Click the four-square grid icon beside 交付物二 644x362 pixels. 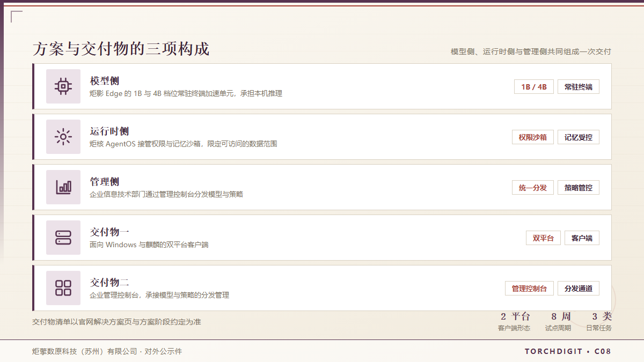pos(63,288)
